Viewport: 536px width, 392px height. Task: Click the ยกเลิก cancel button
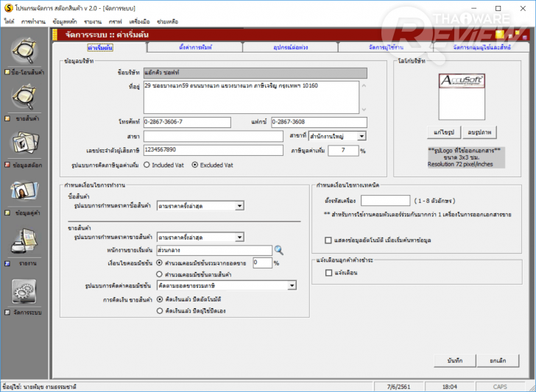tap(498, 360)
